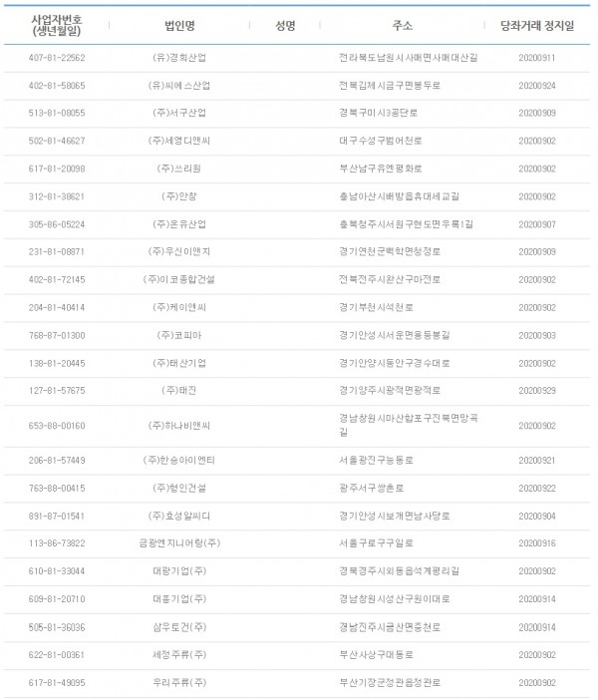Screen dimensions: 598x700
Task: Select business number 407-81-22562
Action: tap(57, 58)
